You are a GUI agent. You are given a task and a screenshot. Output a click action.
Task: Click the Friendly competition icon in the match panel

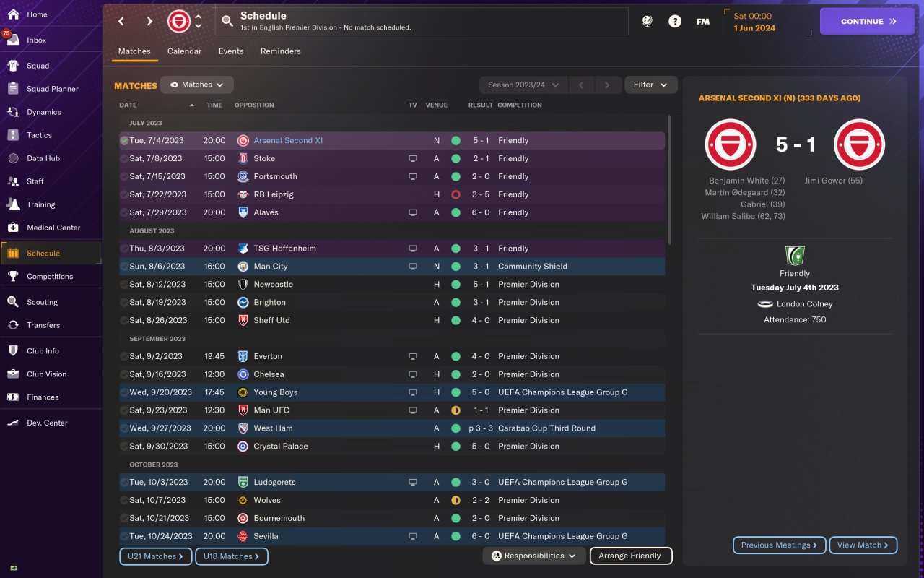[795, 255]
